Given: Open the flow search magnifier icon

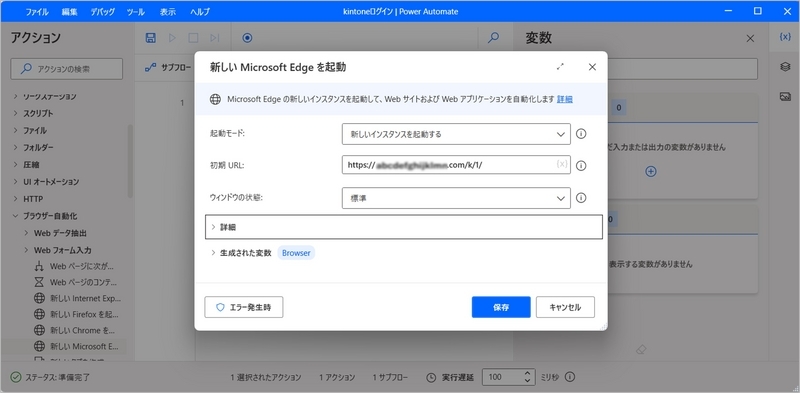Looking at the screenshot, I should [x=493, y=37].
